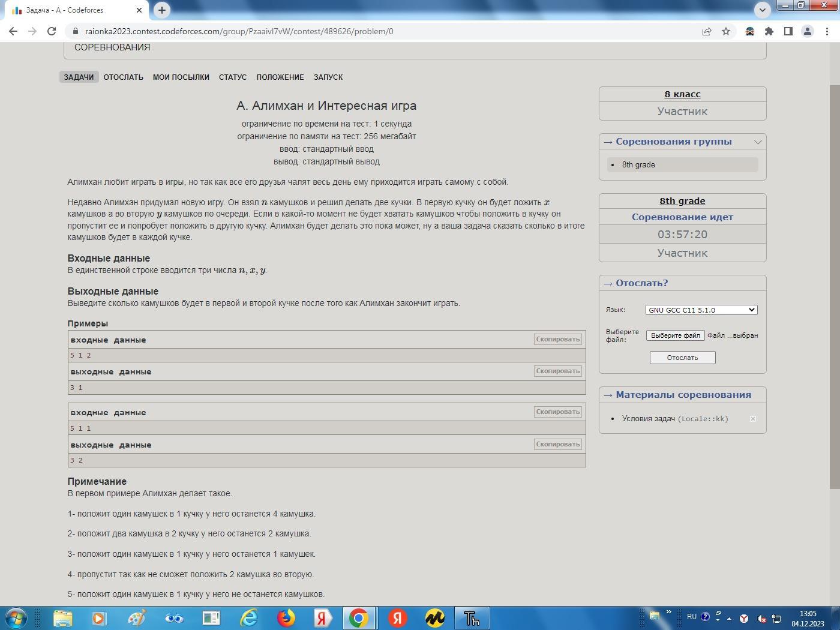840x630 pixels.
Task: Open a new browser tab with plus
Action: pyautogui.click(x=162, y=10)
